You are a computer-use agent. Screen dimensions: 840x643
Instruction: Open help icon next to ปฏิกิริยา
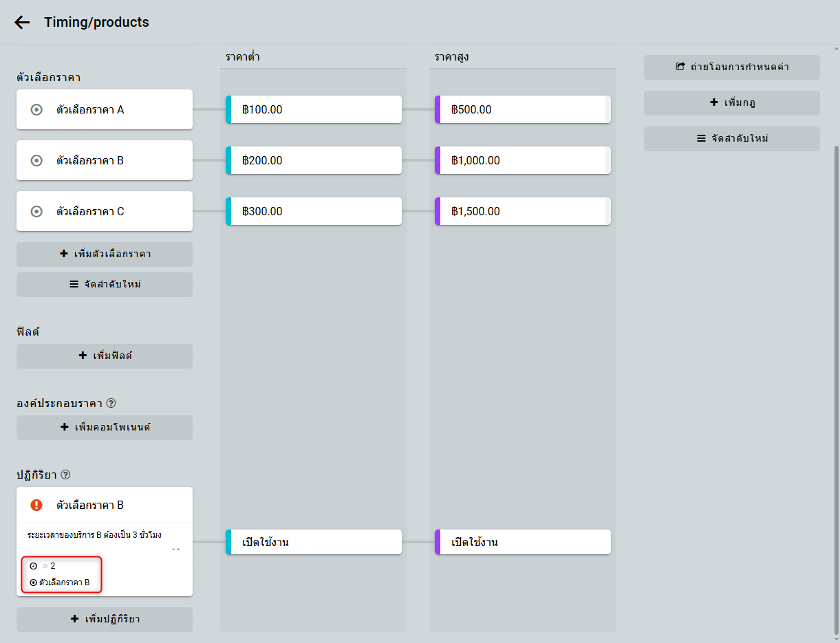click(x=66, y=475)
